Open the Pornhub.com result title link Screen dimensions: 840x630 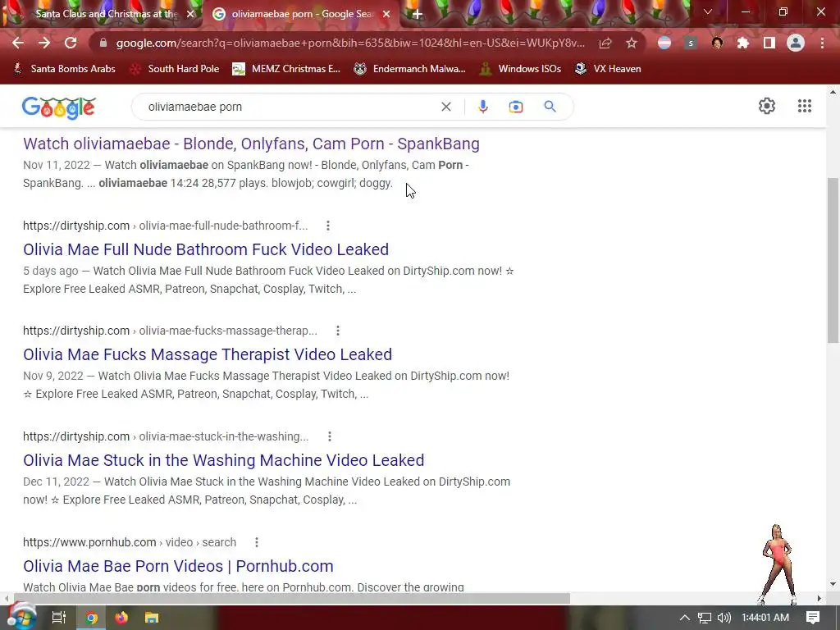(x=178, y=566)
